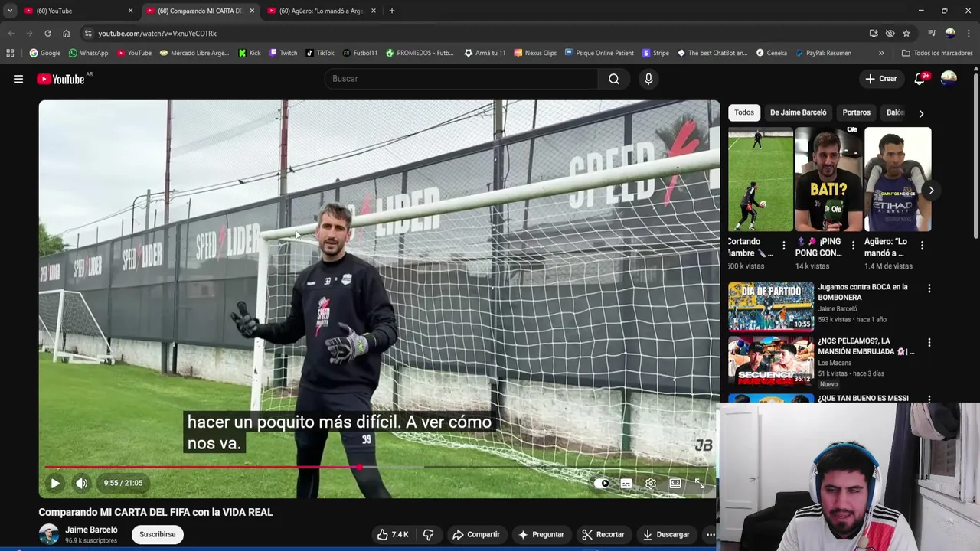Viewport: 980px width, 551px height.
Task: Open options for the PING PONG Short
Action: pyautogui.click(x=853, y=246)
